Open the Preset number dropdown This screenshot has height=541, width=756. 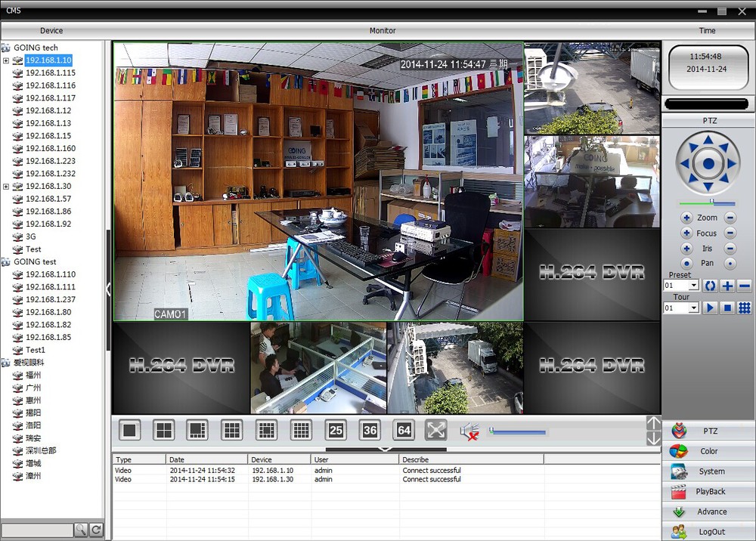694,286
